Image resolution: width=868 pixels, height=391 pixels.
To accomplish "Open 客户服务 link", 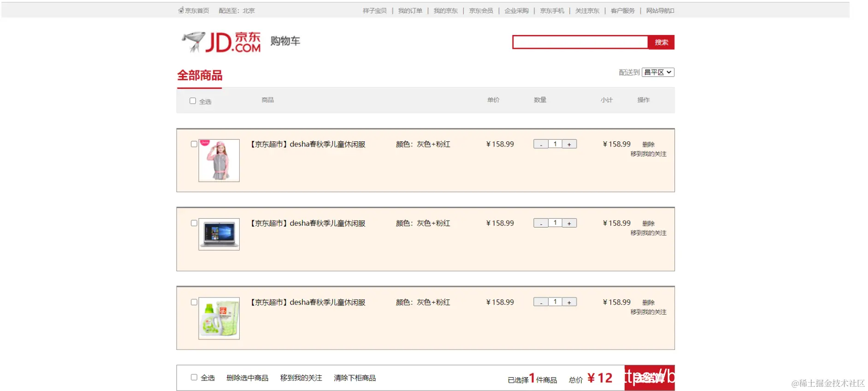I will click(623, 11).
